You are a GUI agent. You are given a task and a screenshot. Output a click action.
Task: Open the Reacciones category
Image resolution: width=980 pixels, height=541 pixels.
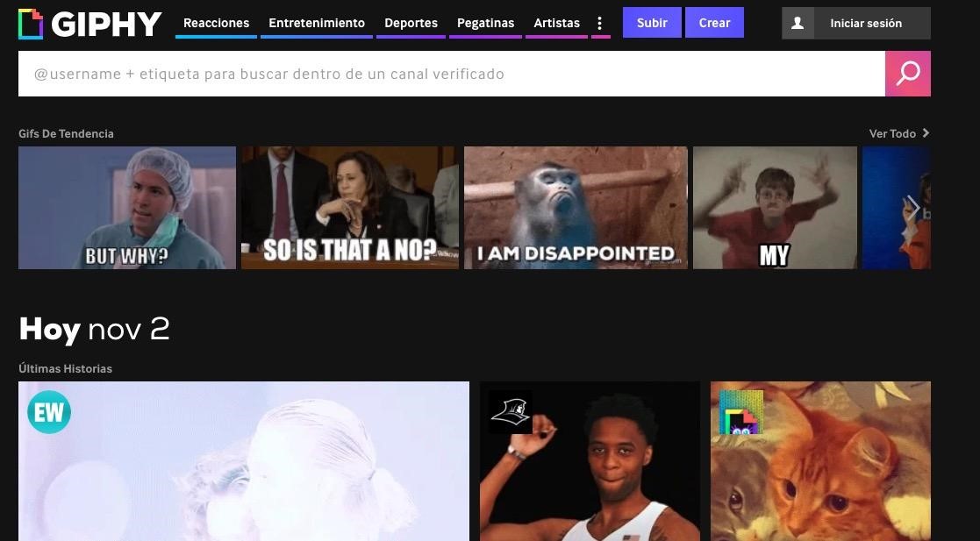click(216, 23)
